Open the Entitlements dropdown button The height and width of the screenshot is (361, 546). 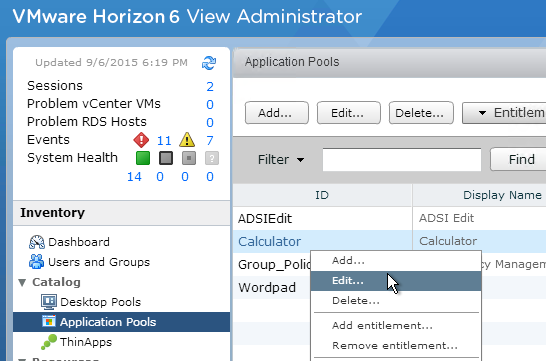tap(504, 113)
